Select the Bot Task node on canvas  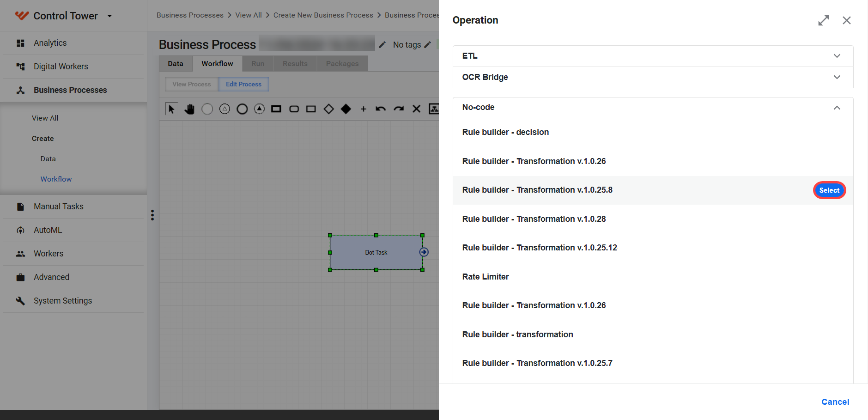(376, 252)
